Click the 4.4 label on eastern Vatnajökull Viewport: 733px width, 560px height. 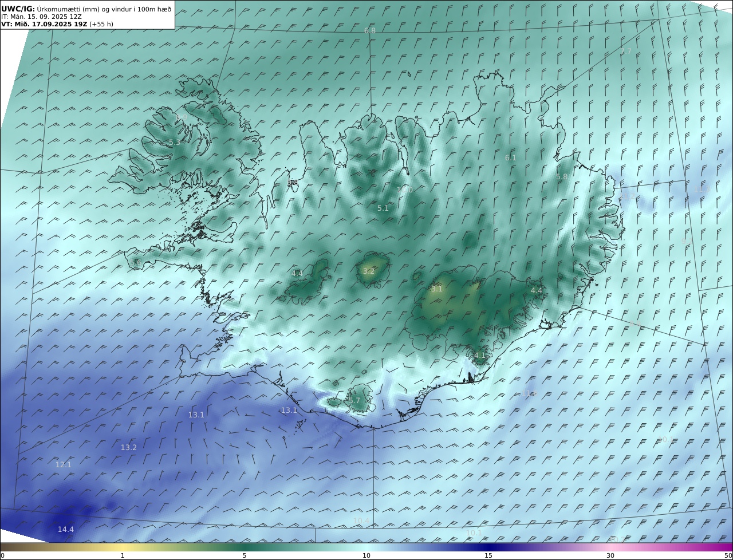(x=536, y=291)
